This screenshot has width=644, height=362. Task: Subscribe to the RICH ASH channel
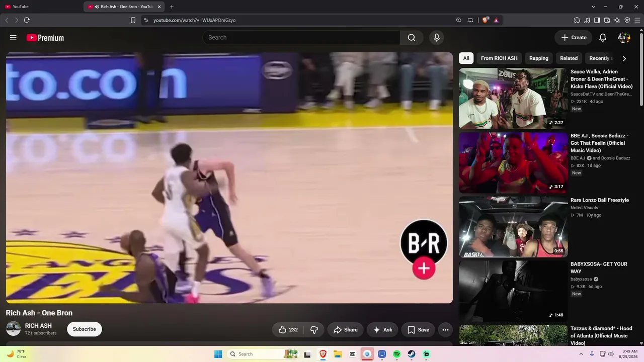85,329
